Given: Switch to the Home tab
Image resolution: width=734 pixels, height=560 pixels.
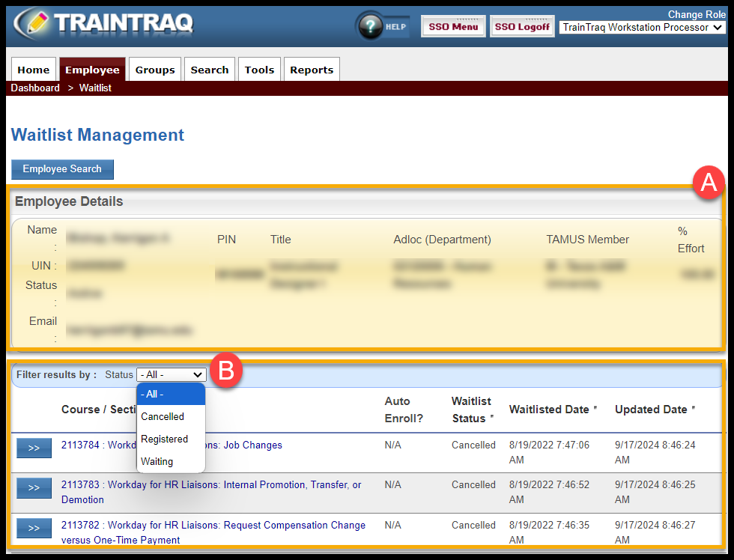Looking at the screenshot, I should click(x=34, y=70).
